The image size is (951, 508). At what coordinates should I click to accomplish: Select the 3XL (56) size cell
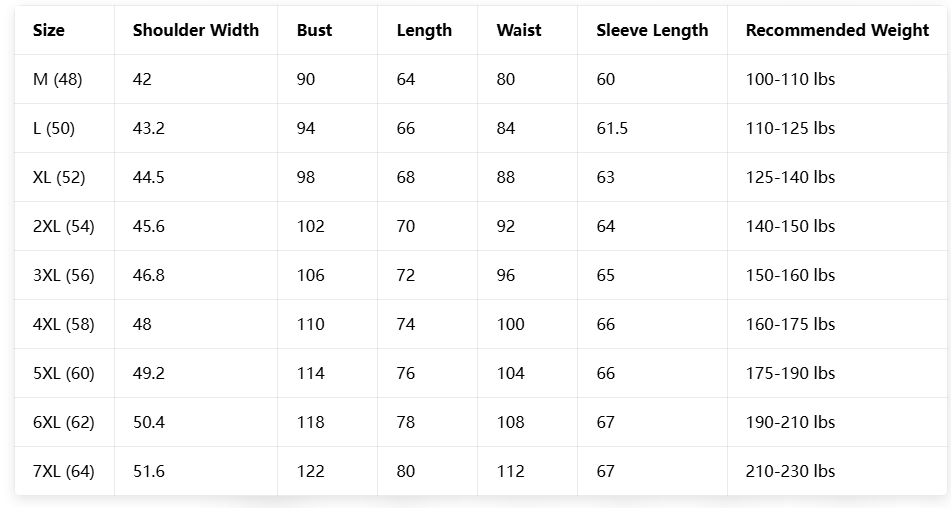(x=63, y=275)
